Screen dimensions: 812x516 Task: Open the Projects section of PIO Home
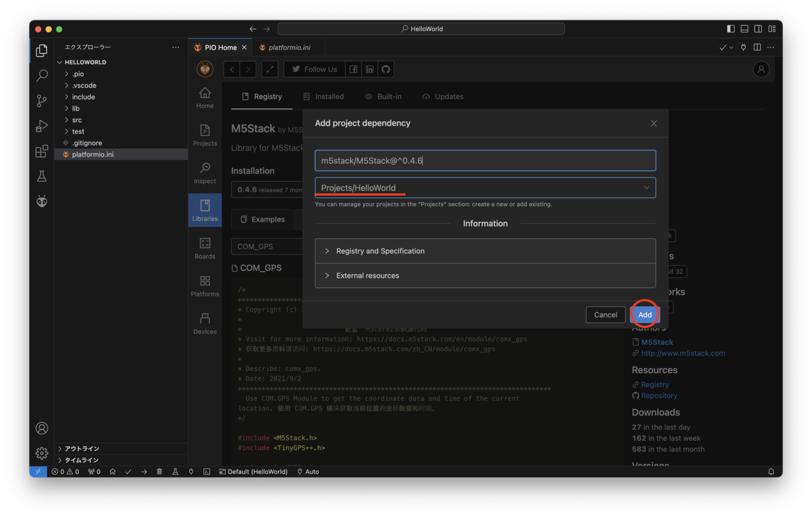point(205,135)
